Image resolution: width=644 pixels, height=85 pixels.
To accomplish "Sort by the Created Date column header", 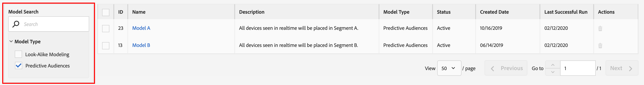I will [494, 12].
